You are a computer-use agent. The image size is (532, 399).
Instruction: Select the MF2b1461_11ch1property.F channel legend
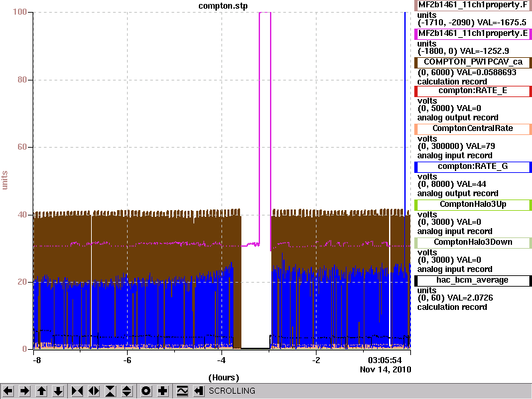tap(473, 5)
